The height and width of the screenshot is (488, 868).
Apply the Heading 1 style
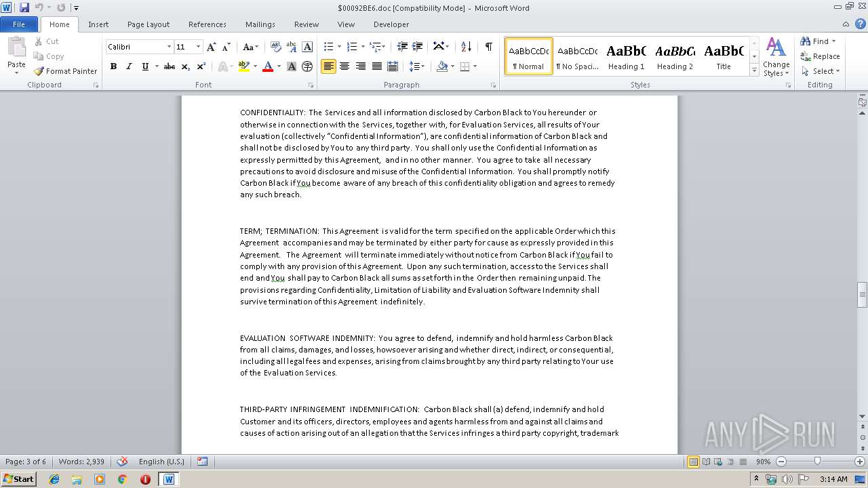[626, 56]
